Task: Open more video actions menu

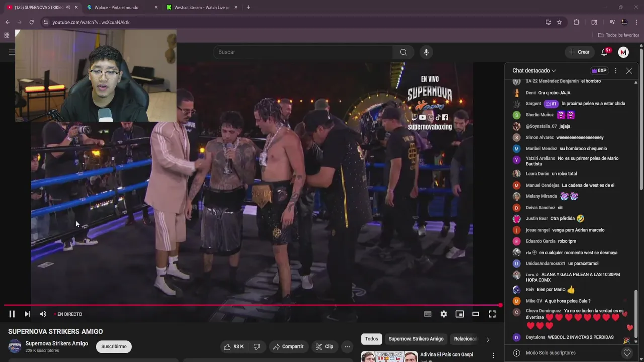Action: point(347,347)
